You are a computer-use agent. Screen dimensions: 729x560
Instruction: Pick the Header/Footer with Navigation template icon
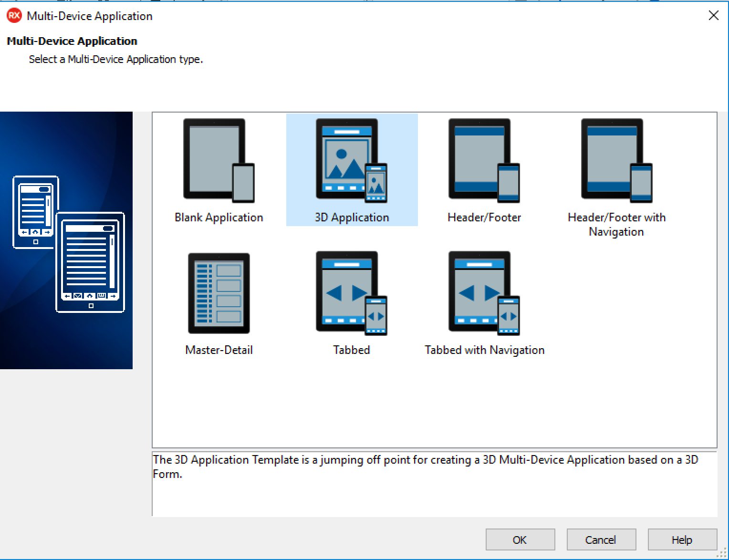(617, 161)
